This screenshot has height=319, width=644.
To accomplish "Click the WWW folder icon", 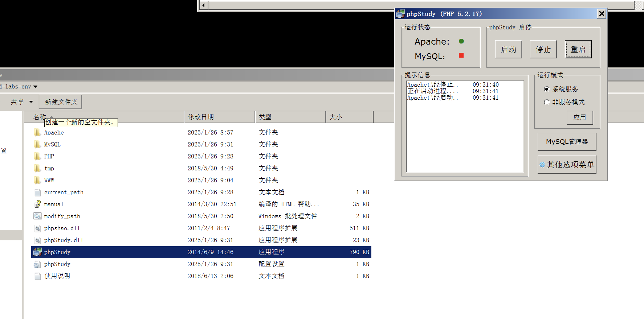I will point(37,180).
